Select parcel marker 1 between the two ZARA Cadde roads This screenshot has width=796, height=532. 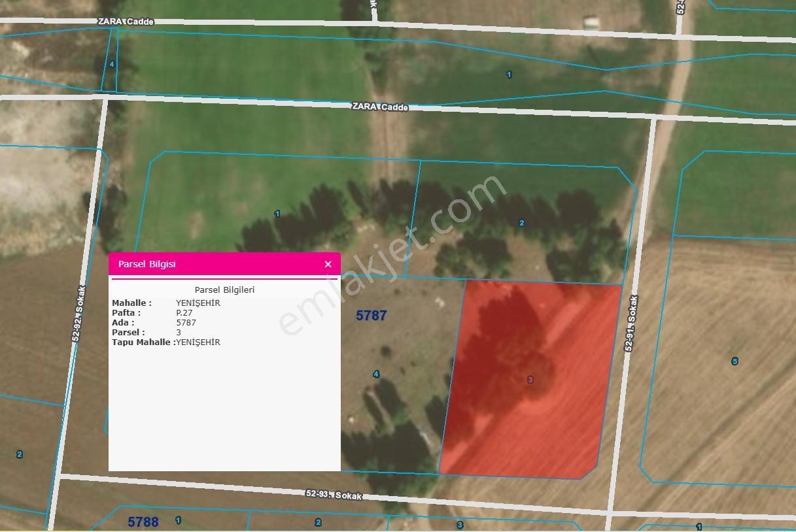[x=509, y=75]
